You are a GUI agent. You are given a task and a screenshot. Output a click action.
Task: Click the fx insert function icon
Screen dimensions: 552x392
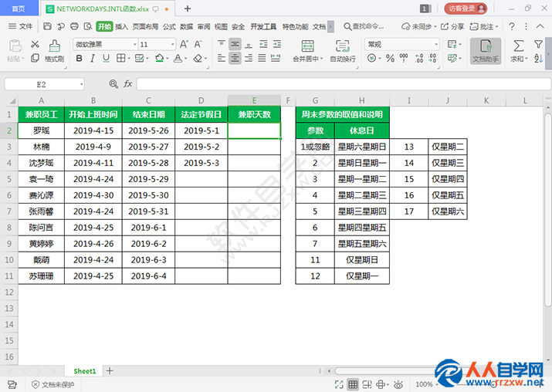(x=127, y=84)
